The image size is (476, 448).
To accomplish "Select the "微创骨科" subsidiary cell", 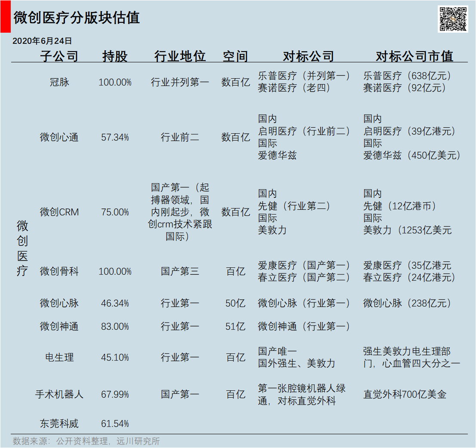I will (x=59, y=271).
